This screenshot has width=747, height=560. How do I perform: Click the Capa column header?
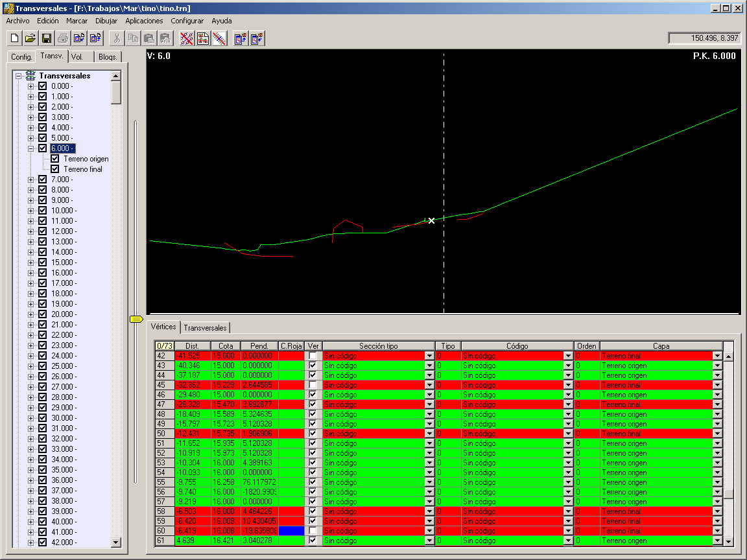click(x=661, y=346)
